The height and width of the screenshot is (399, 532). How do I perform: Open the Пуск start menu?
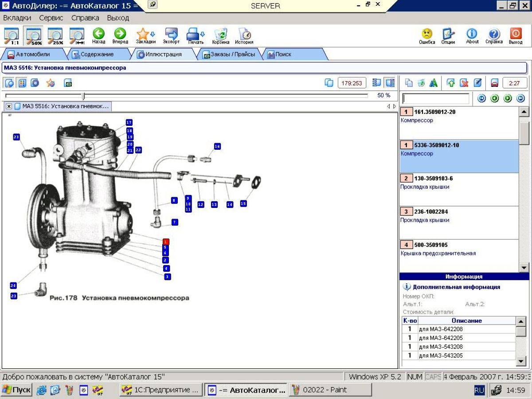tap(16, 390)
